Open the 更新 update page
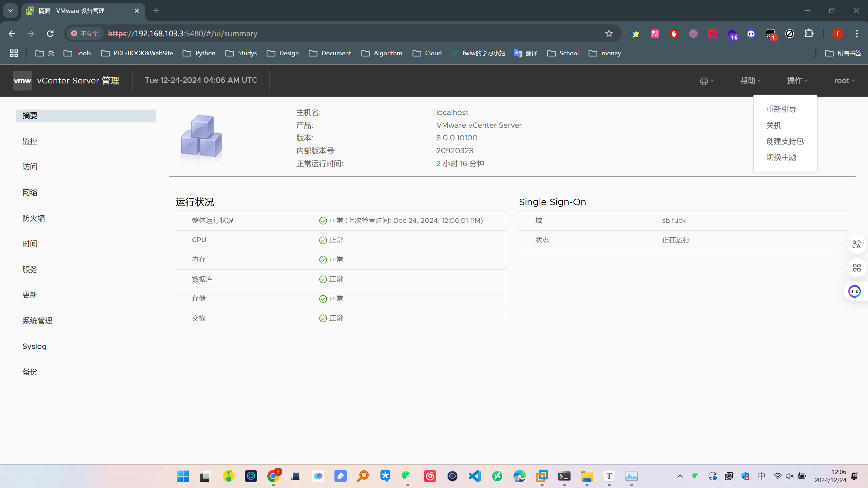The height and width of the screenshot is (488, 868). tap(30, 295)
